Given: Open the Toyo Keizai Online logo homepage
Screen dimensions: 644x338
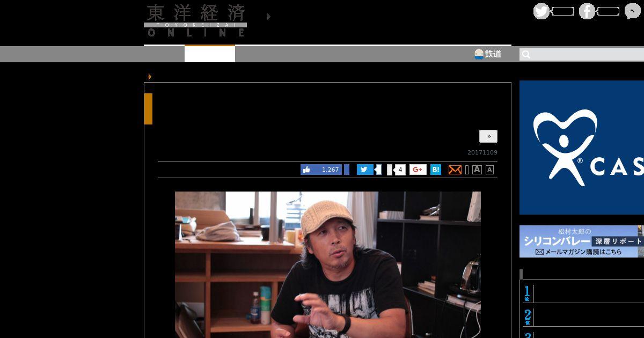Looking at the screenshot, I should click(195, 20).
